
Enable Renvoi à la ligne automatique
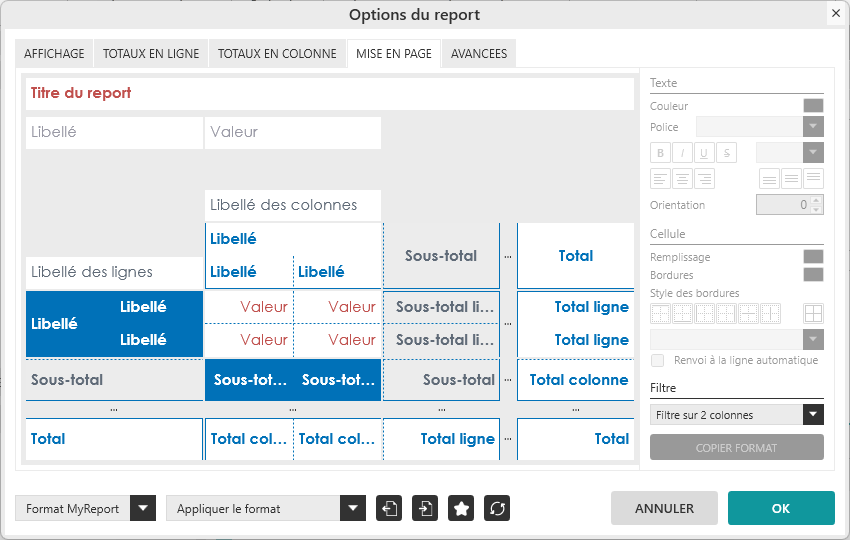657,360
